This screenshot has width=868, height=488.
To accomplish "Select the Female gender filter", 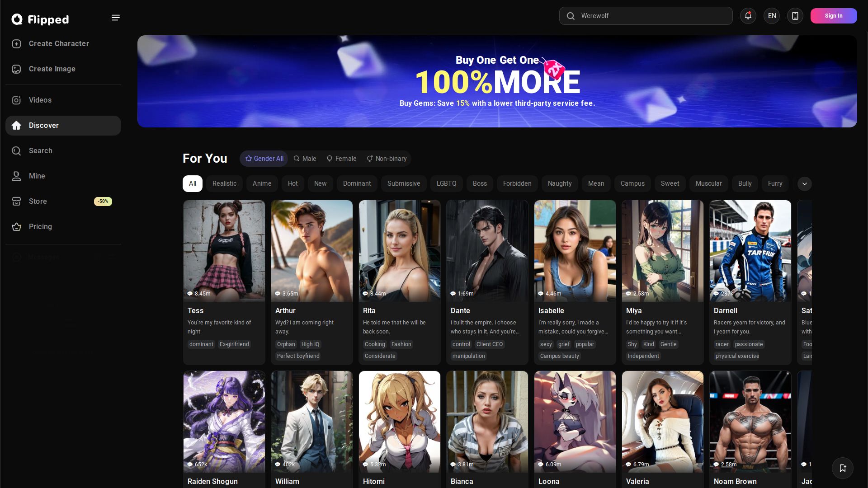I will [x=341, y=159].
